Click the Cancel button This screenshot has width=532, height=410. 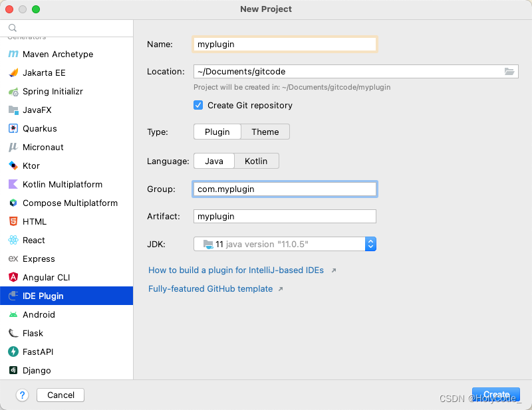pos(61,395)
